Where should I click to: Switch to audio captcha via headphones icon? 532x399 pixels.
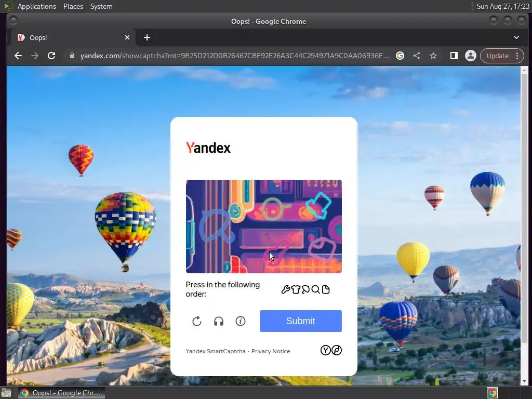click(x=219, y=321)
